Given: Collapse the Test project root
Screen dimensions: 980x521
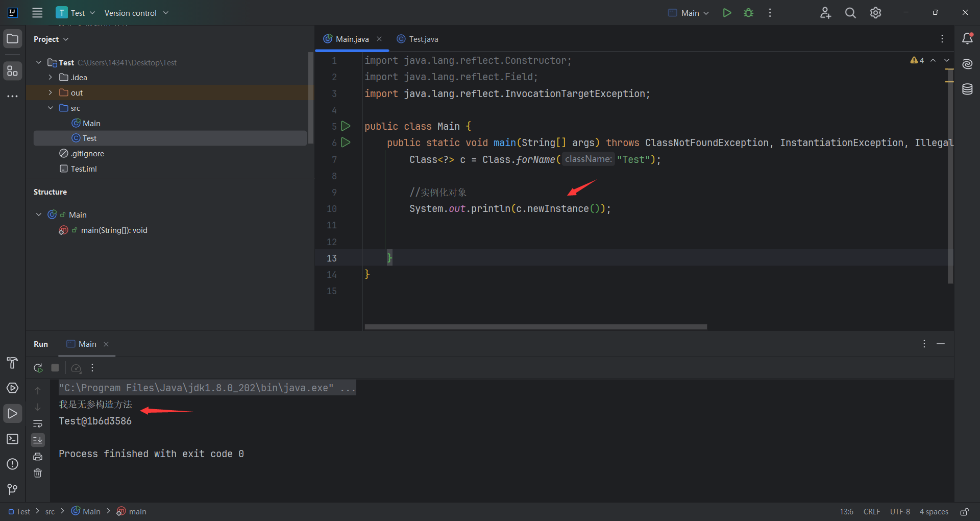Looking at the screenshot, I should [39, 62].
